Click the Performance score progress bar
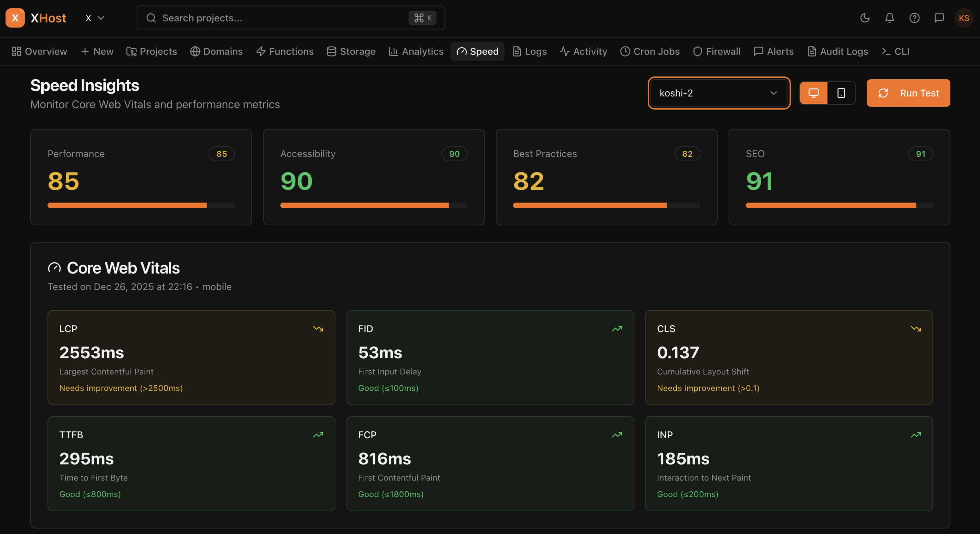This screenshot has height=534, width=980. 141,206
